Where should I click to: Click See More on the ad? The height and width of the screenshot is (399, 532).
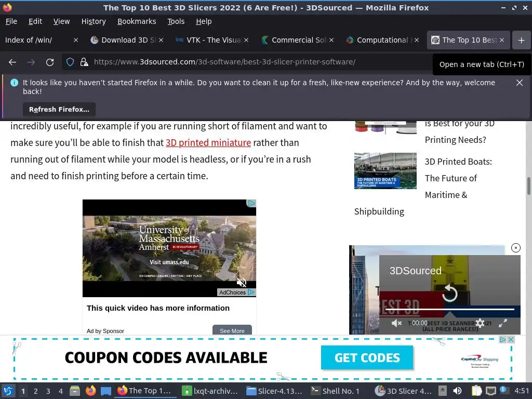[x=232, y=330]
